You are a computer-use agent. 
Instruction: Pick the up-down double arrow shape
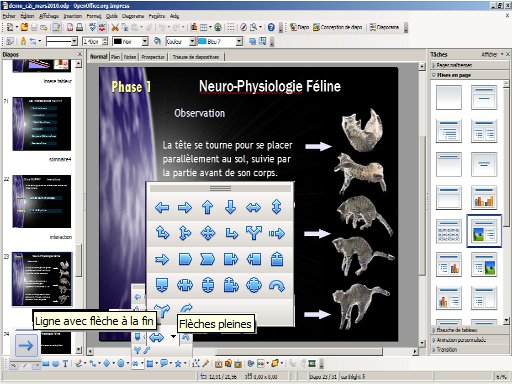276,207
